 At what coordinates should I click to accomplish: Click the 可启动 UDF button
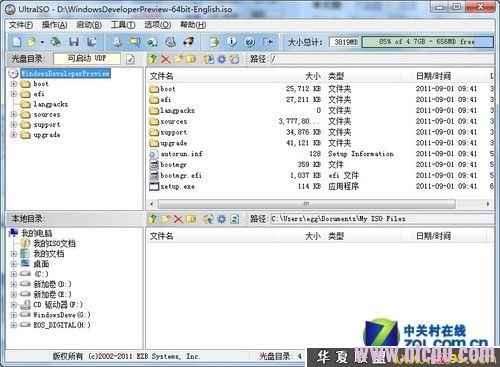[x=87, y=59]
